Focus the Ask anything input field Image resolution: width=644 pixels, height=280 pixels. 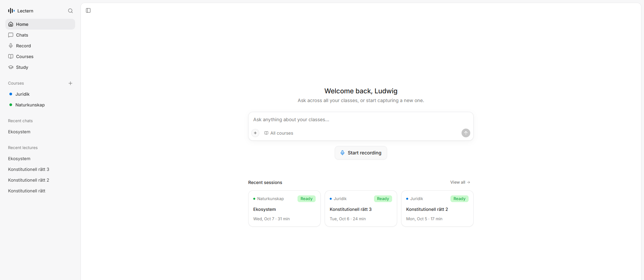[x=361, y=120]
